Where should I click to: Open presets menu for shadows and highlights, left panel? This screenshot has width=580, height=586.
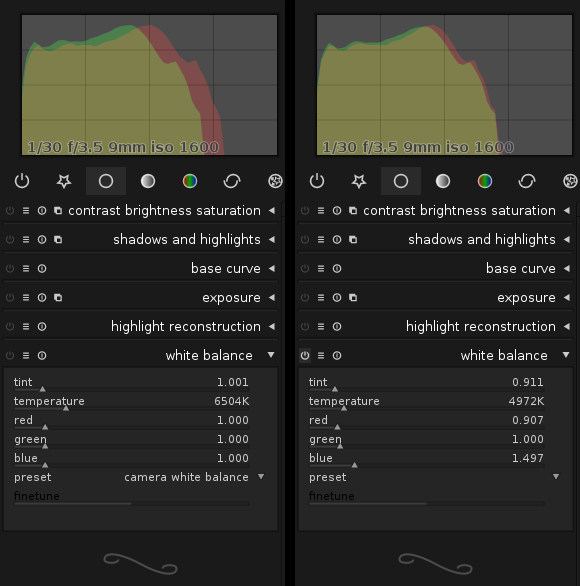[26, 239]
